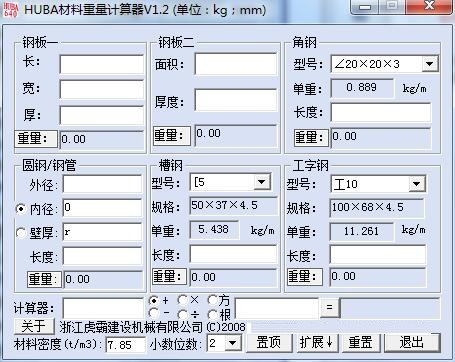This screenshot has height=362, width=455.
Task: Click the 置顶 always-on-top button
Action: click(269, 342)
